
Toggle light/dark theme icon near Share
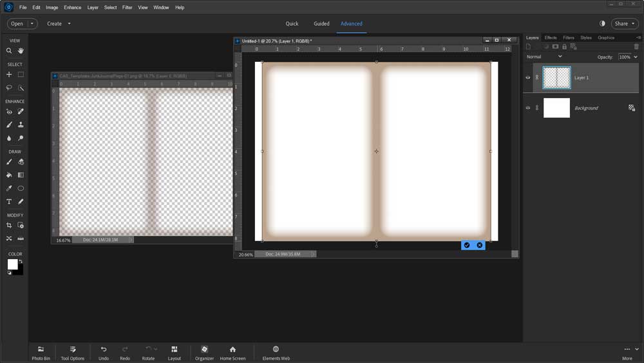pos(602,23)
